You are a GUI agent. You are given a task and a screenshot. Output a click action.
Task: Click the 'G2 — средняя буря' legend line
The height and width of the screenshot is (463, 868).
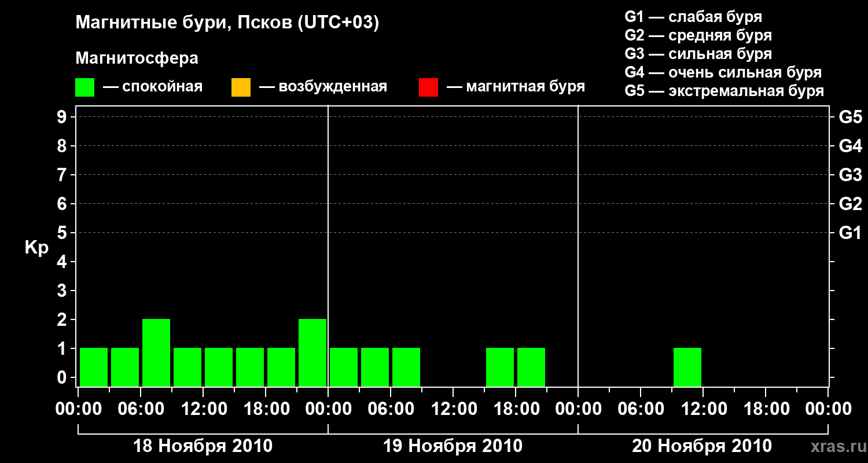698,35
